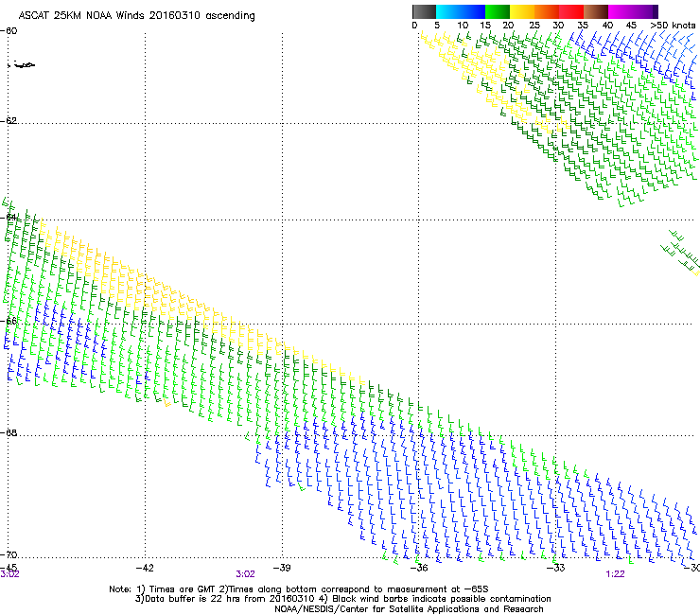700x615 pixels.
Task: Click the magenta-purple 40-50 knots legend swatch
Action: click(x=633, y=11)
